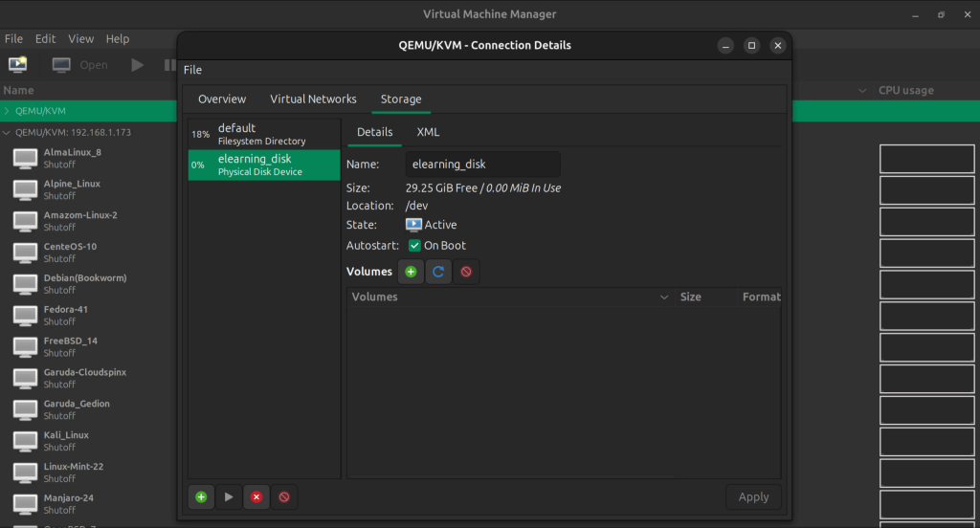This screenshot has width=980, height=528.
Task: Toggle the Autostart On Boot checkbox
Action: click(414, 246)
